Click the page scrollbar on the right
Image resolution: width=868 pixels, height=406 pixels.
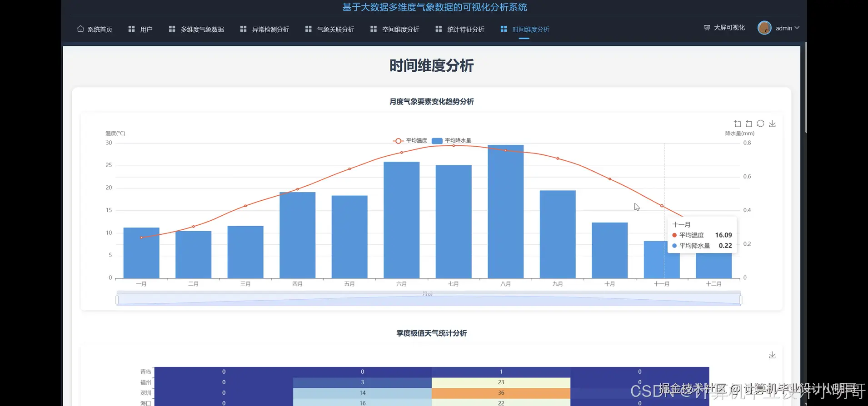tap(806, 88)
